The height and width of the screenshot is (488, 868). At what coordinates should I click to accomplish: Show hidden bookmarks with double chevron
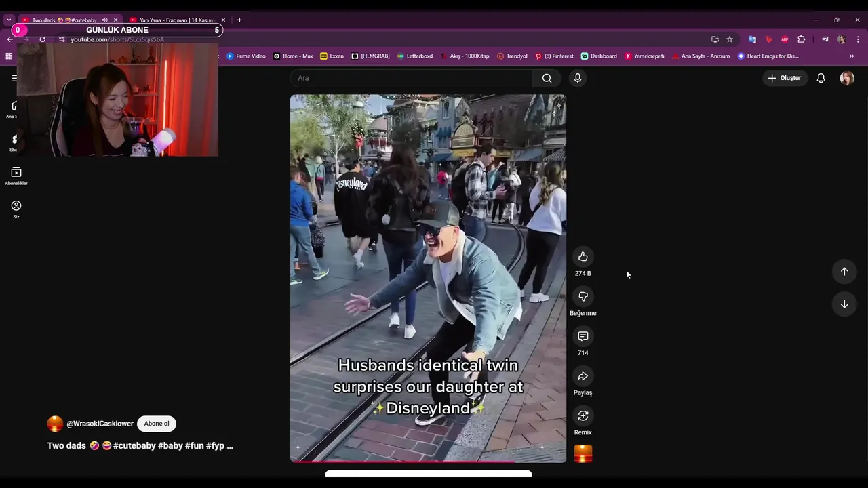click(x=852, y=56)
